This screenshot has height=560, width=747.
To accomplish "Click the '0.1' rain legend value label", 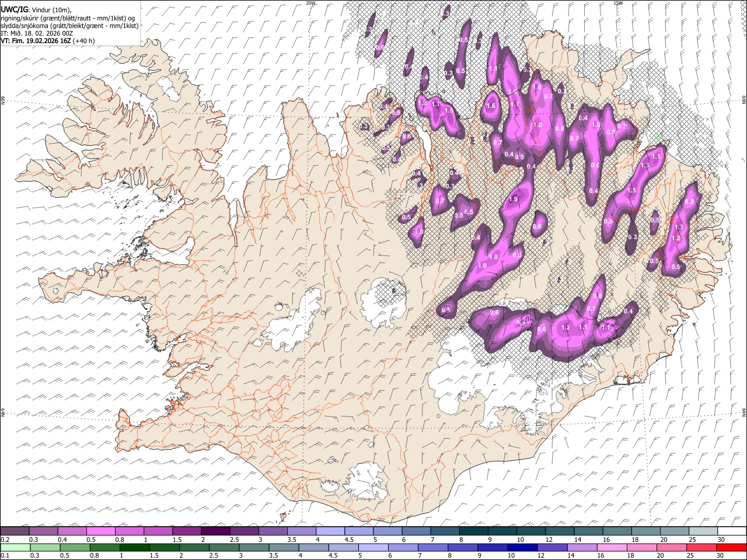I will pyautogui.click(x=4, y=555).
